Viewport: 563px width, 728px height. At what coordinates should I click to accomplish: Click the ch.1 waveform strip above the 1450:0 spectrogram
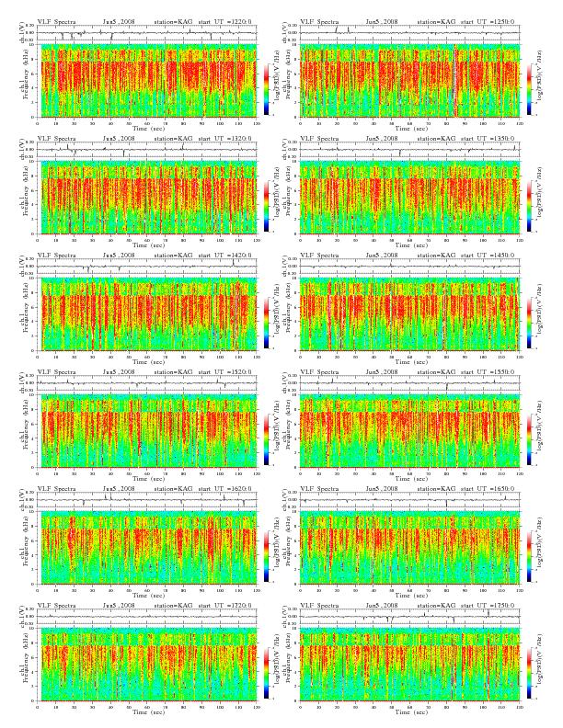point(409,267)
